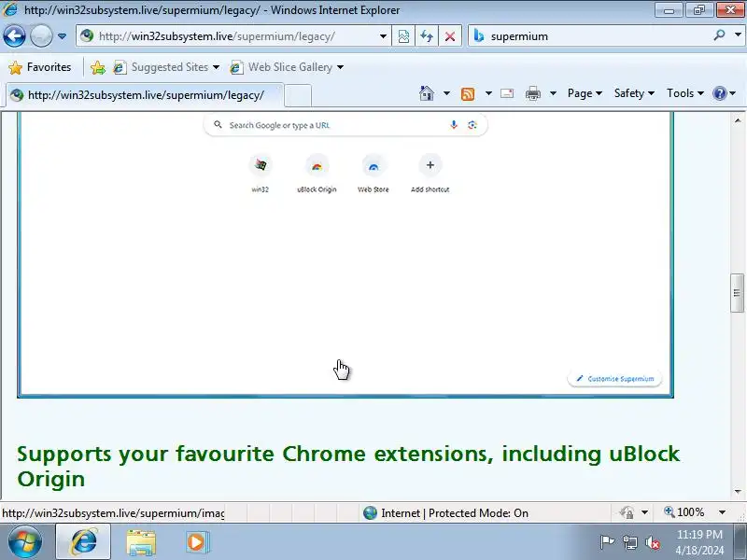Click the scrollbar down arrow
Image resolution: width=747 pixels, height=560 pixels.
click(738, 492)
